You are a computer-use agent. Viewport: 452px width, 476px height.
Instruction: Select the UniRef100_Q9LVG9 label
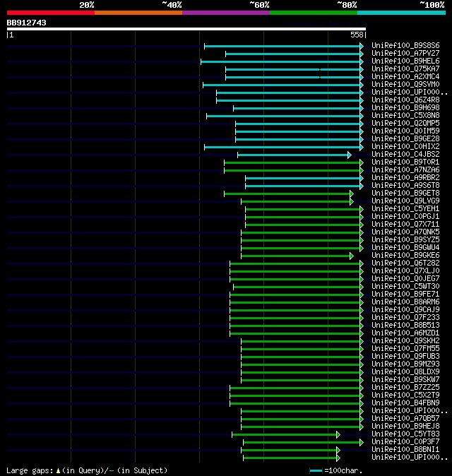pyautogui.click(x=405, y=201)
